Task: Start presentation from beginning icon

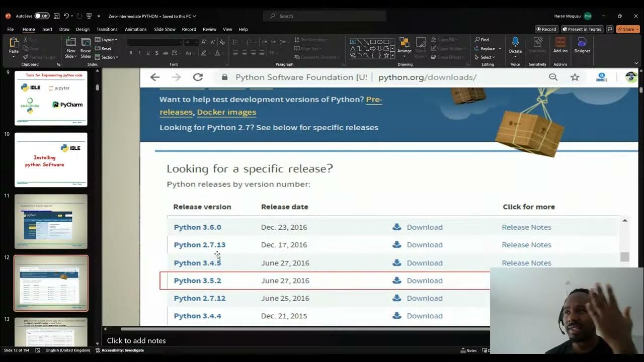Action: 89,16
